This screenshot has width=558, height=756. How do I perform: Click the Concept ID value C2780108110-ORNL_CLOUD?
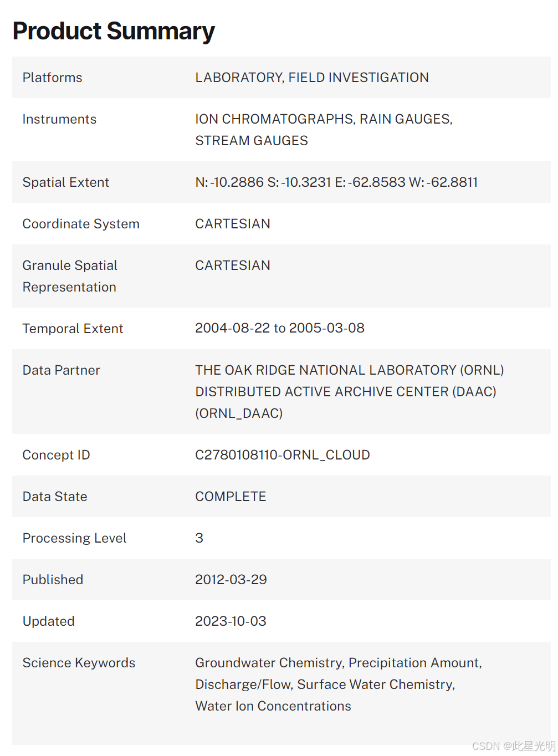tap(282, 455)
